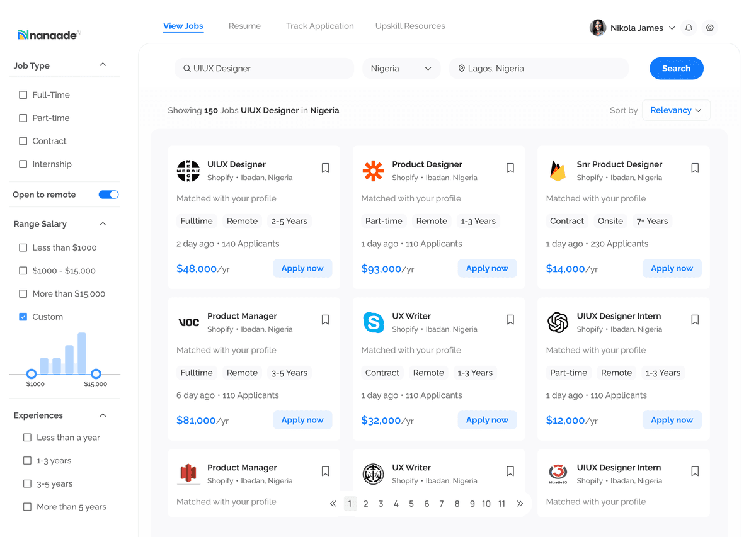The width and height of the screenshot is (756, 537).
Task: Go to next page with double-right arrow
Action: pos(520,504)
